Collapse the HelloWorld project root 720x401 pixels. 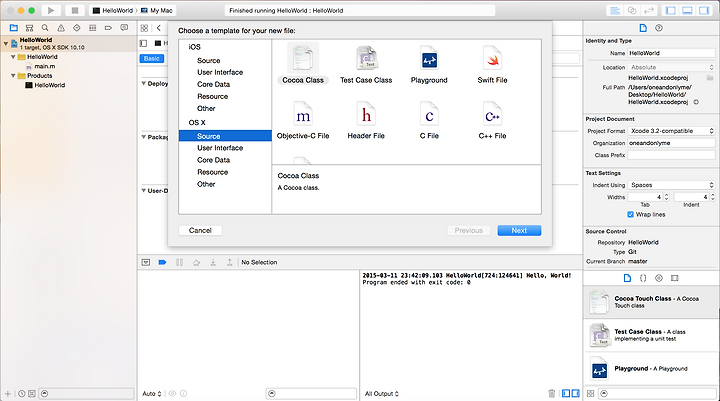click(6, 44)
